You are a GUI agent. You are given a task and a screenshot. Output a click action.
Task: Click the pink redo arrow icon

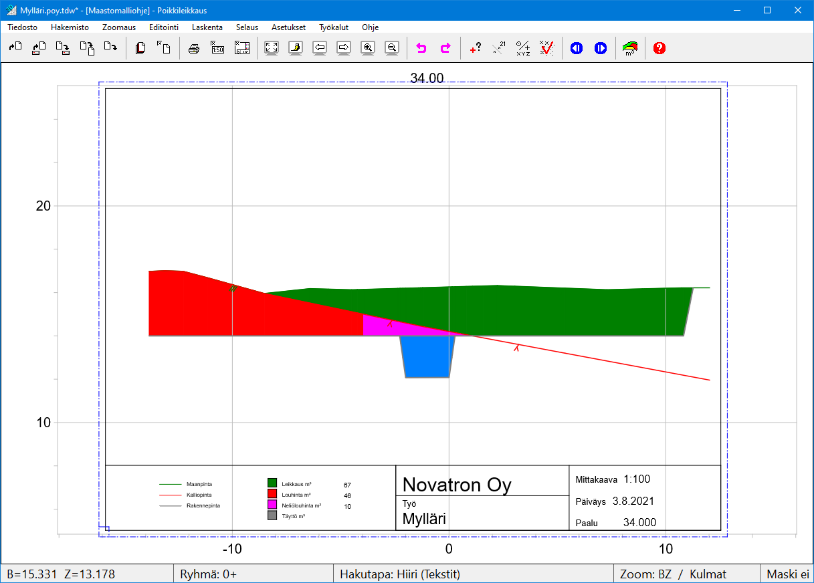pos(445,48)
